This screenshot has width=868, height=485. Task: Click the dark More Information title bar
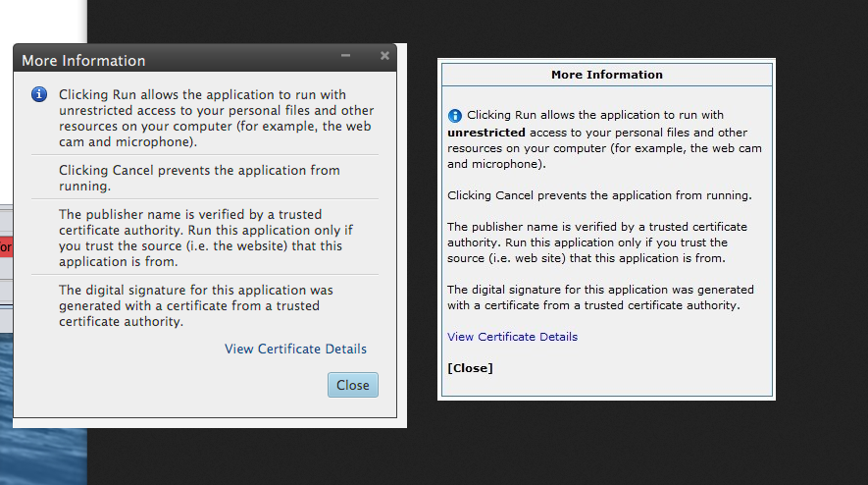(x=177, y=60)
